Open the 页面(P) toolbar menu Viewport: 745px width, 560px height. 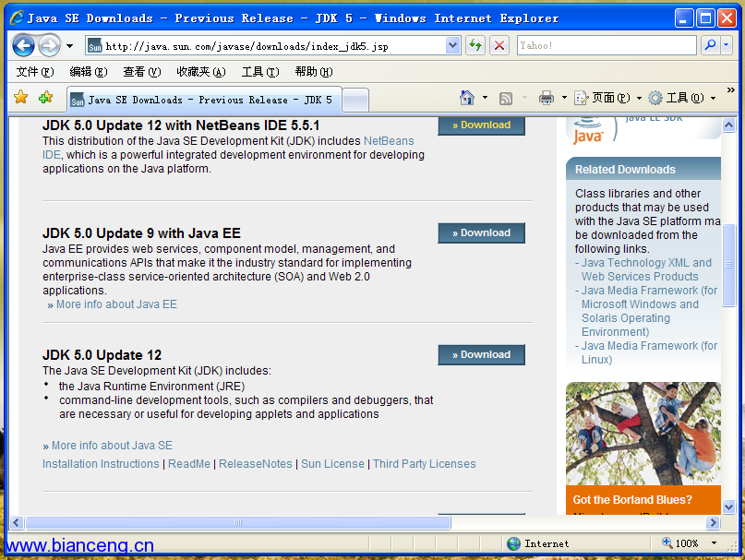pyautogui.click(x=607, y=98)
